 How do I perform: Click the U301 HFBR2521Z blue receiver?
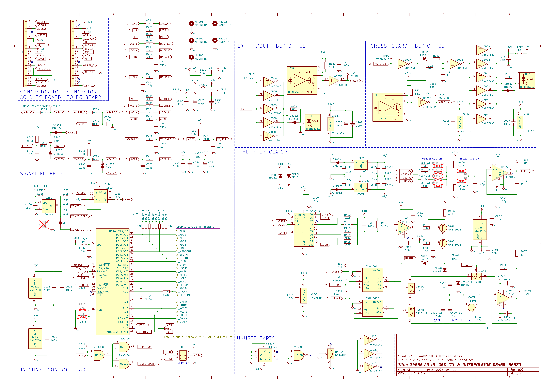pos(387,107)
